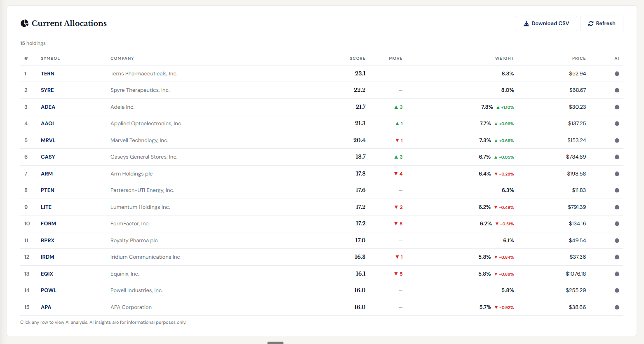Click the pie chart icon next to Current Allocations

(25, 23)
